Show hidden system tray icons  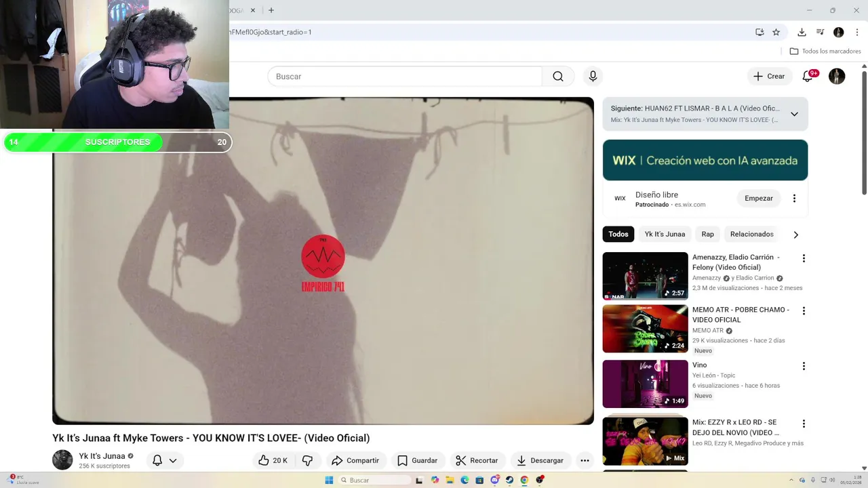[x=791, y=480]
